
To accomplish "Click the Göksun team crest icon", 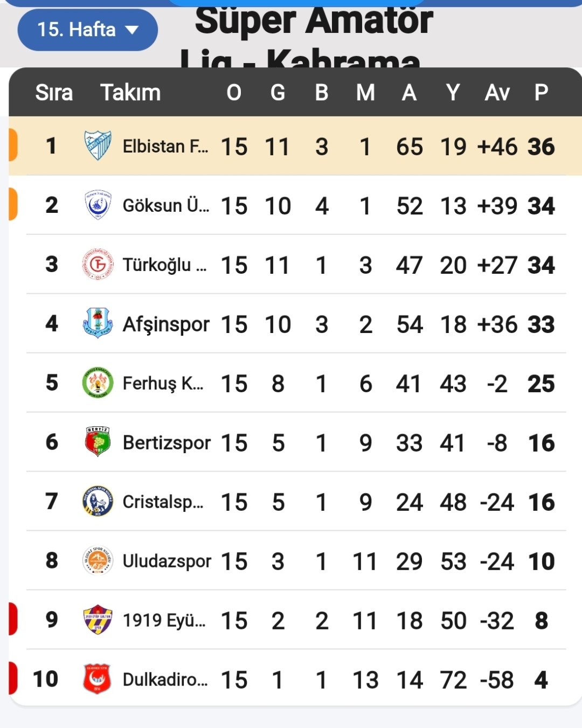I will (x=98, y=205).
